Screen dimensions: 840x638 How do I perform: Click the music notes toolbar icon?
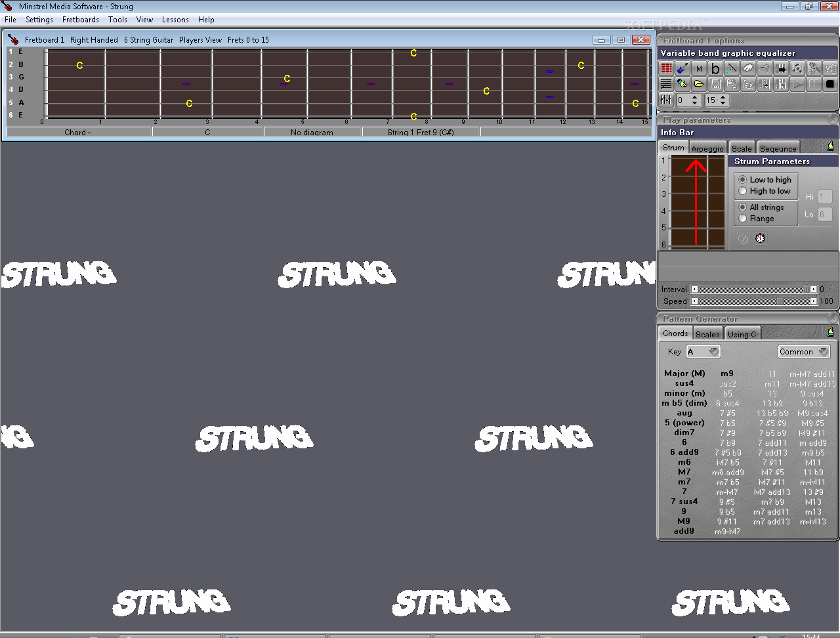[x=797, y=68]
